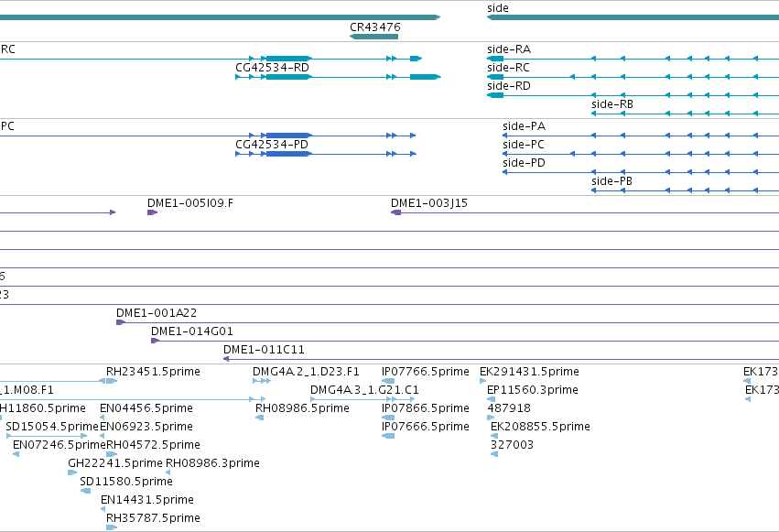Select the EK208855.5prime EST label
The width and height of the screenshot is (779, 532).
(540, 427)
